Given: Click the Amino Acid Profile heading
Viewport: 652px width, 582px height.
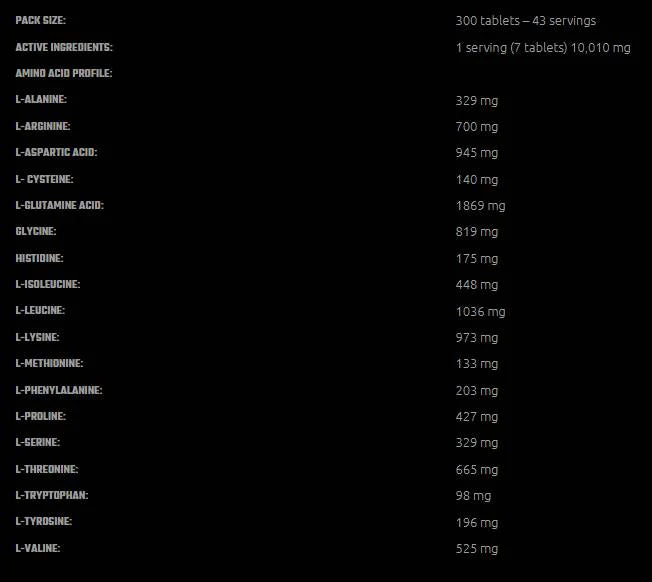Looking at the screenshot, I should coord(63,73).
